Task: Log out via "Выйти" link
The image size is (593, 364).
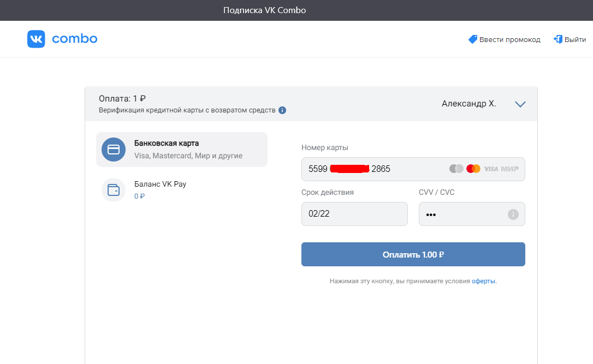Action: [x=575, y=40]
